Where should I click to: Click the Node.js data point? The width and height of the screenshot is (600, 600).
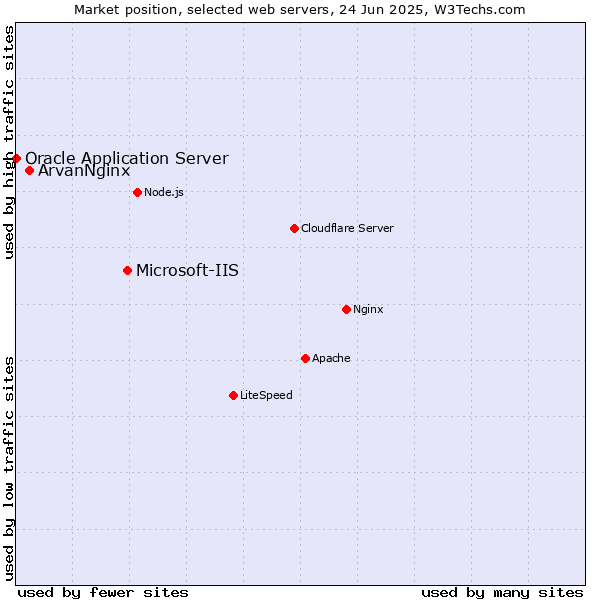coord(137,192)
